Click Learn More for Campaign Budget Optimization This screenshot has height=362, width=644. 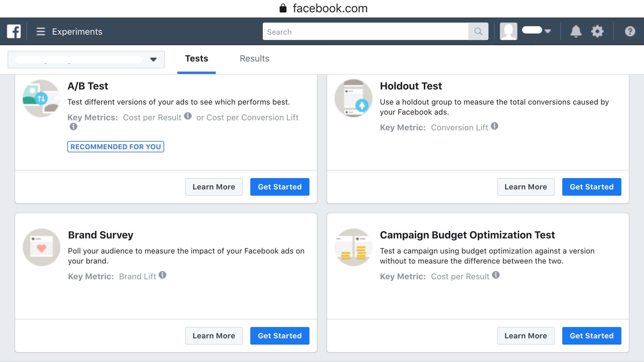(526, 335)
